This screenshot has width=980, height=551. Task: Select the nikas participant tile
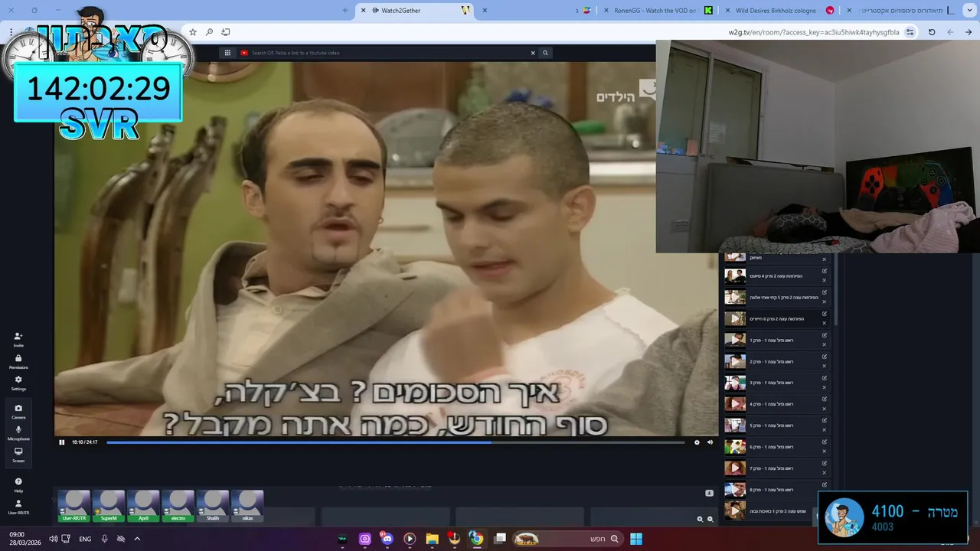point(247,507)
